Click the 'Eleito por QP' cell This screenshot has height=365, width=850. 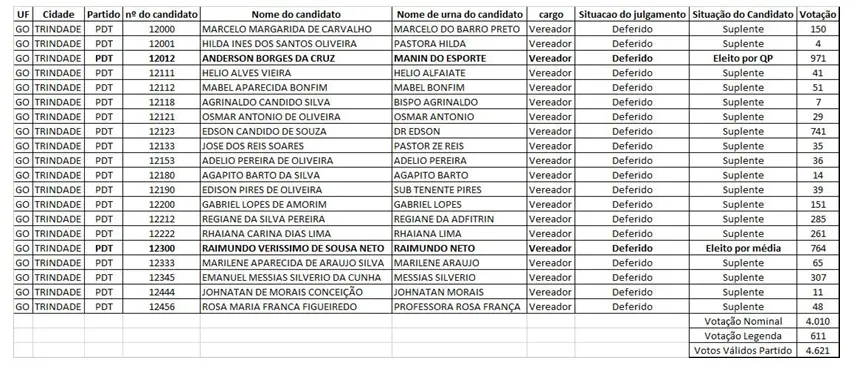click(x=743, y=58)
